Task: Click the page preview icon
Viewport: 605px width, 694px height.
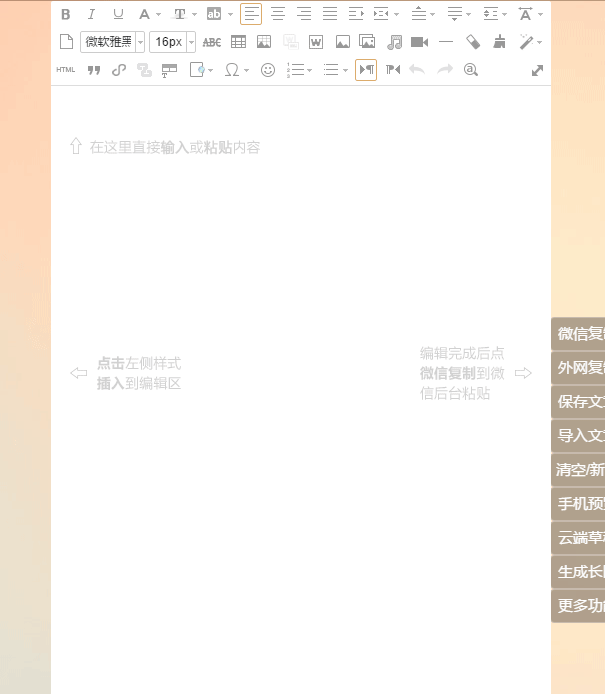Action: click(197, 70)
